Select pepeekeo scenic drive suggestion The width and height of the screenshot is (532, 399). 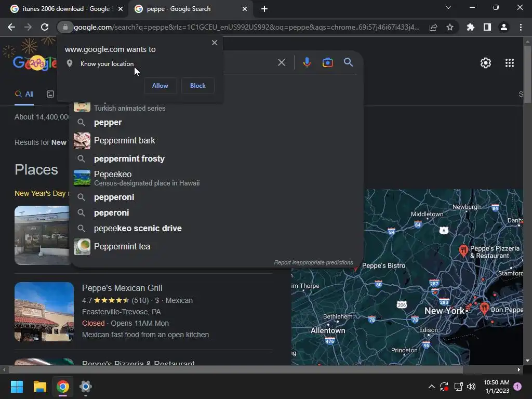[x=216, y=229]
